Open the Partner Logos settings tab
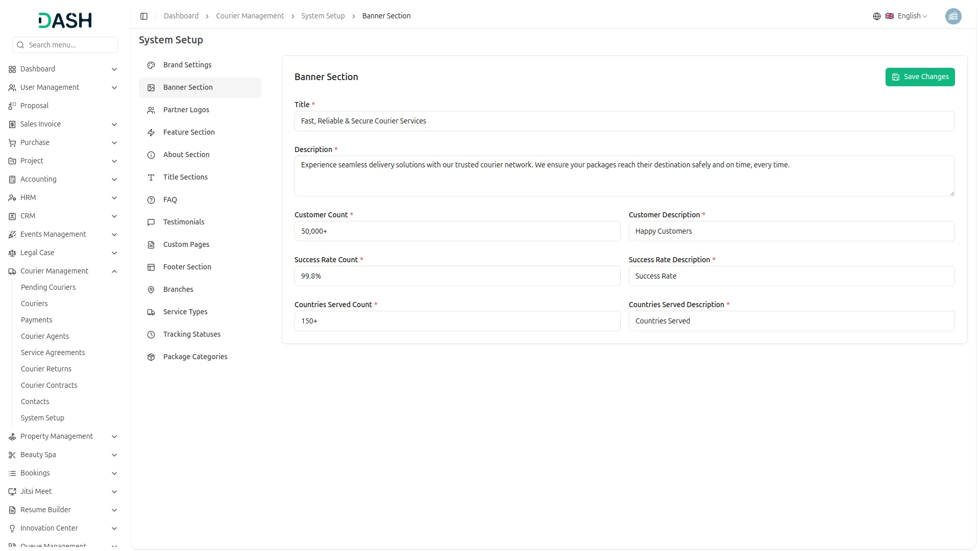 [x=186, y=110]
